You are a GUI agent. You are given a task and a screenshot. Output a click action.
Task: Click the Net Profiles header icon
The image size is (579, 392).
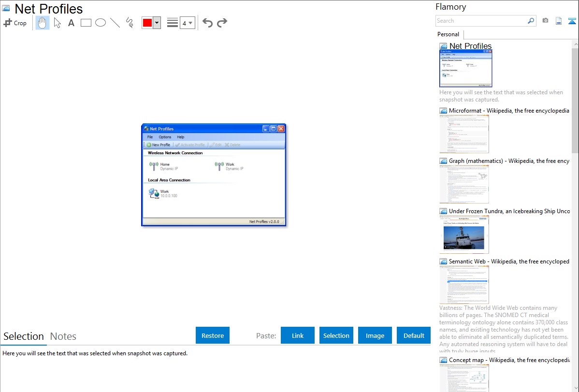(x=6, y=8)
